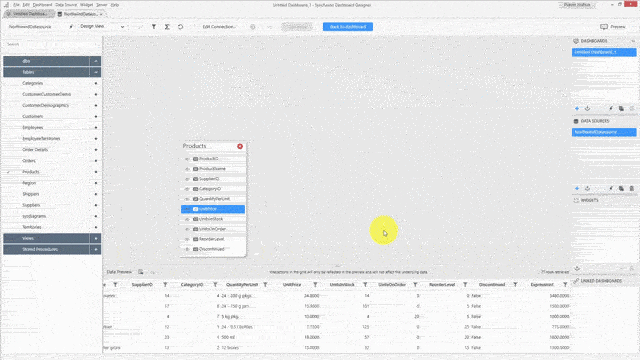This screenshot has height=360, width=640.
Task: Collapse the dbo schema section
Action: 96,61
